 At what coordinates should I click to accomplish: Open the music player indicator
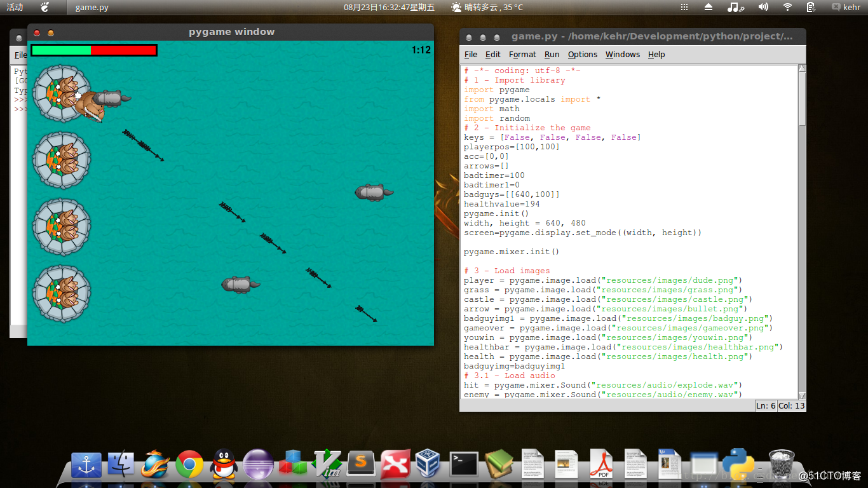735,7
